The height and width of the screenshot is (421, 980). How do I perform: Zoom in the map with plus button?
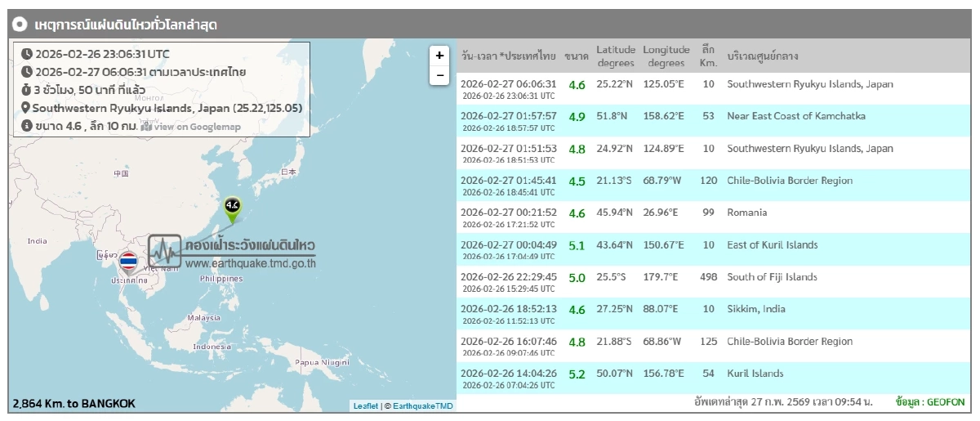(x=439, y=56)
